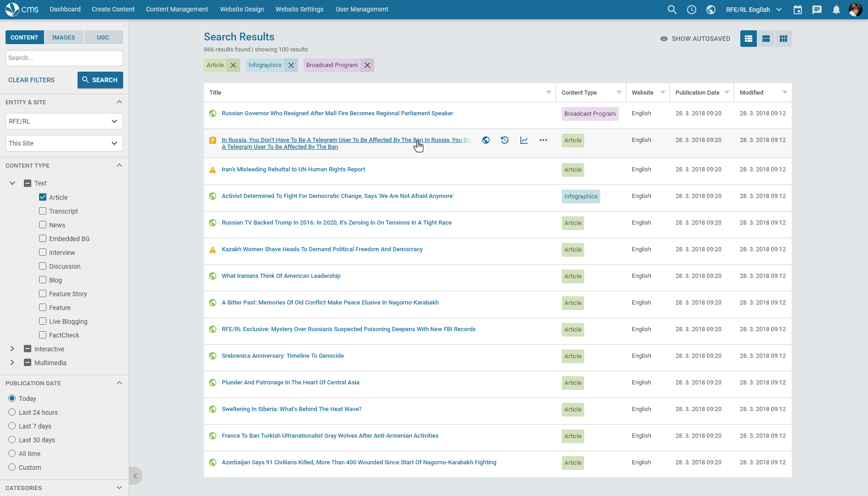Open the calendar icon in top bar
The height and width of the screenshot is (496, 868).
click(x=798, y=10)
